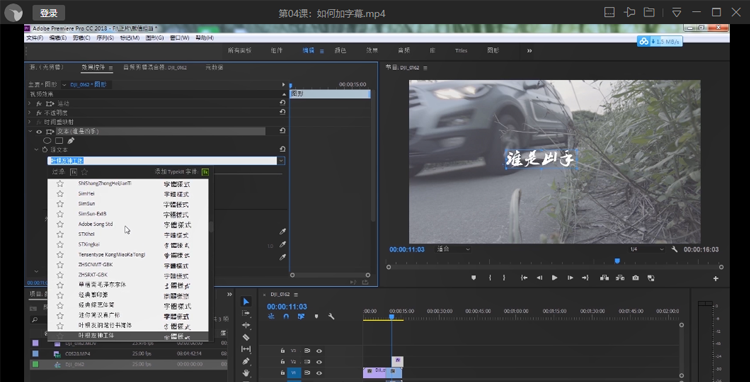Collapse the source text section
Viewport: 750px width, 382px height.
coord(36,150)
